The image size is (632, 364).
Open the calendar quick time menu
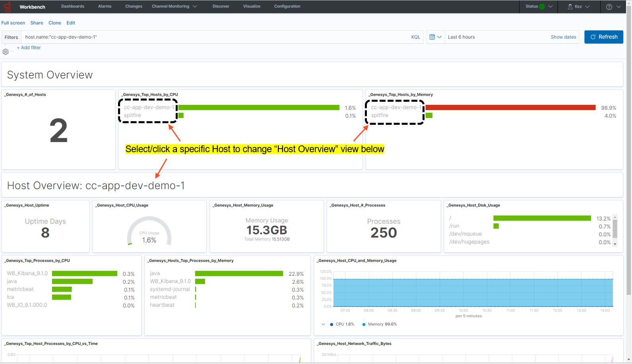[x=436, y=37]
